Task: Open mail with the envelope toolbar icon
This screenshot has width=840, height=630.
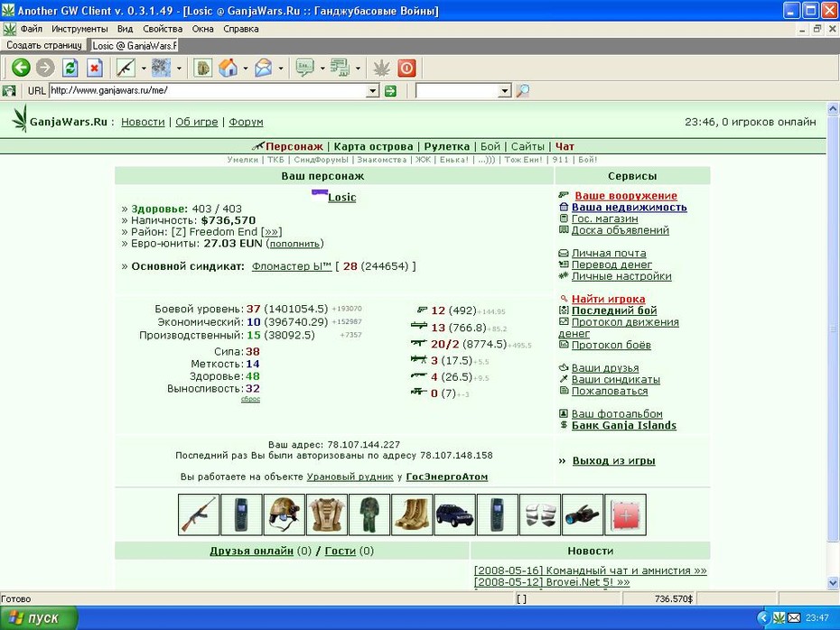Action: [x=264, y=68]
